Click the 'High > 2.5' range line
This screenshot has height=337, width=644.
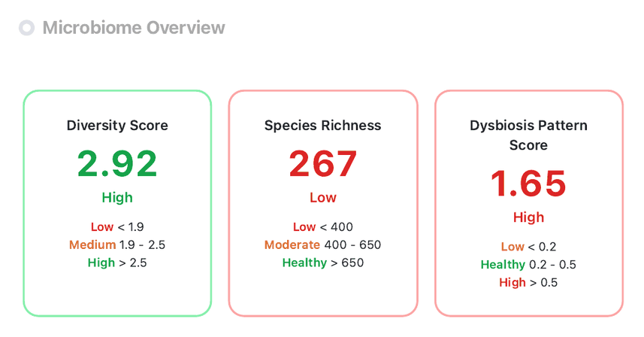(x=117, y=263)
